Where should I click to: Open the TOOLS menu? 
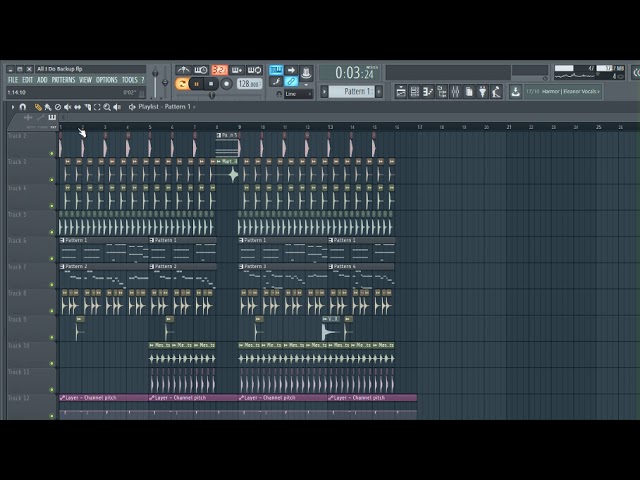130,80
